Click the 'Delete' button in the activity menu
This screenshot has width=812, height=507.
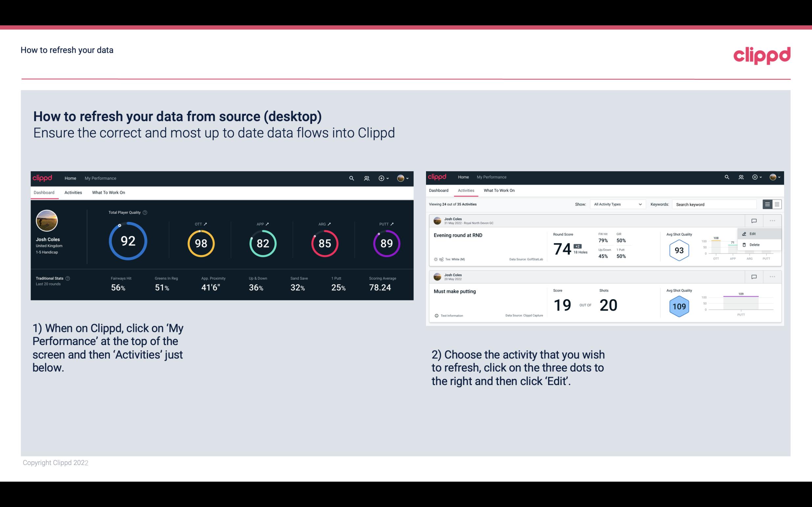click(x=754, y=245)
